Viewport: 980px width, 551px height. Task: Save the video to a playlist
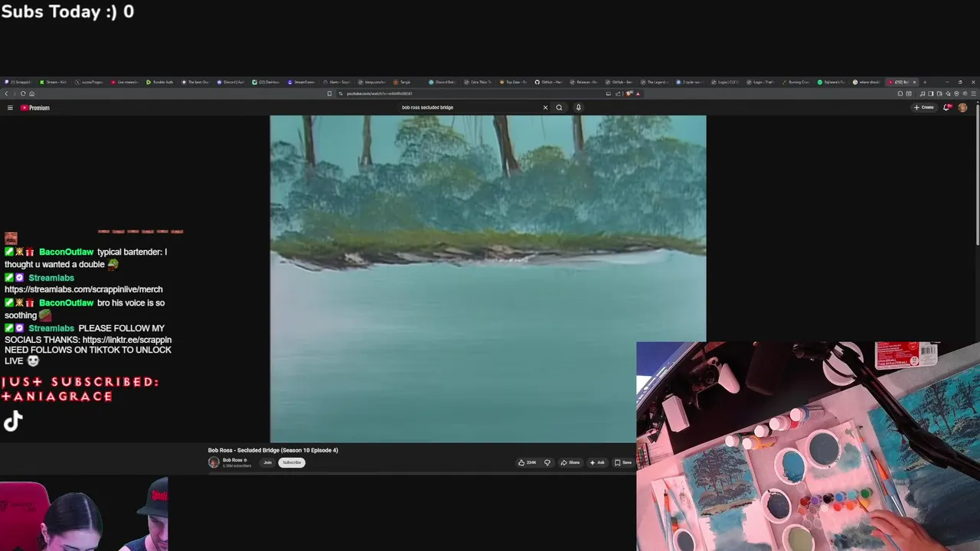(x=623, y=462)
